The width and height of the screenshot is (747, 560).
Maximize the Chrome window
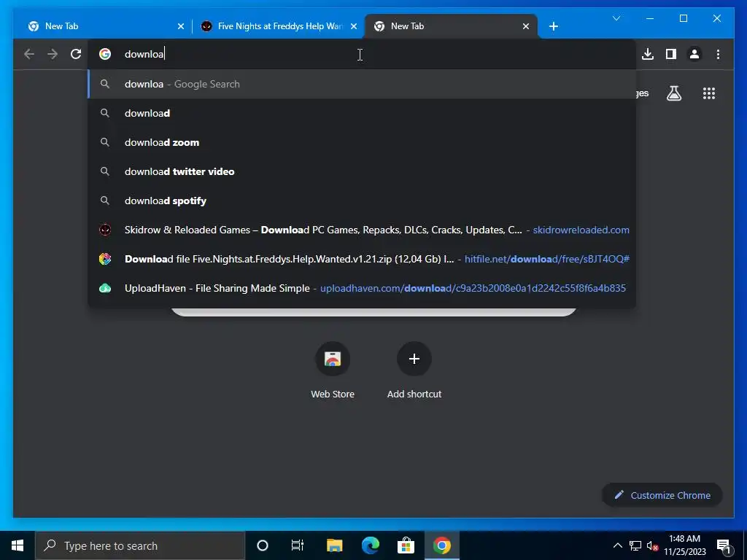[683, 18]
